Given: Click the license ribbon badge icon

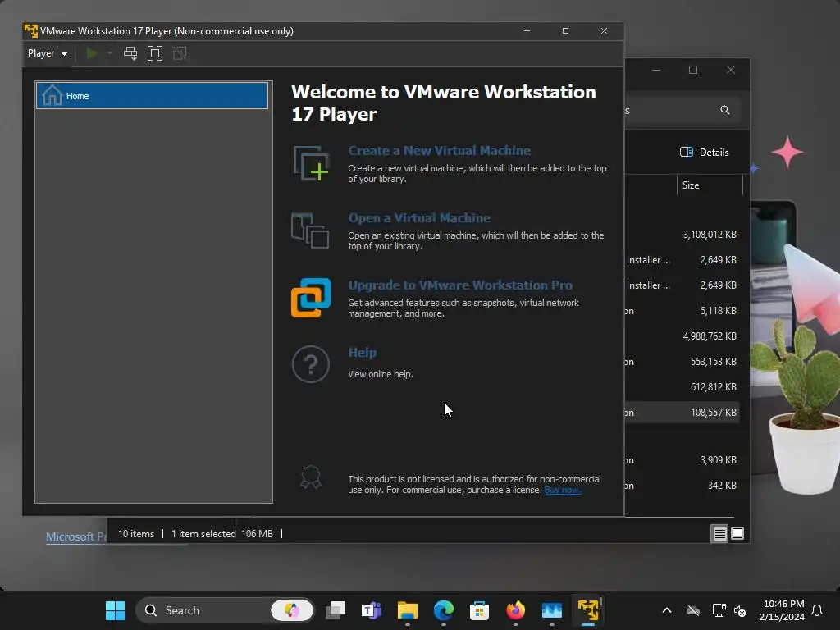Looking at the screenshot, I should [x=311, y=477].
